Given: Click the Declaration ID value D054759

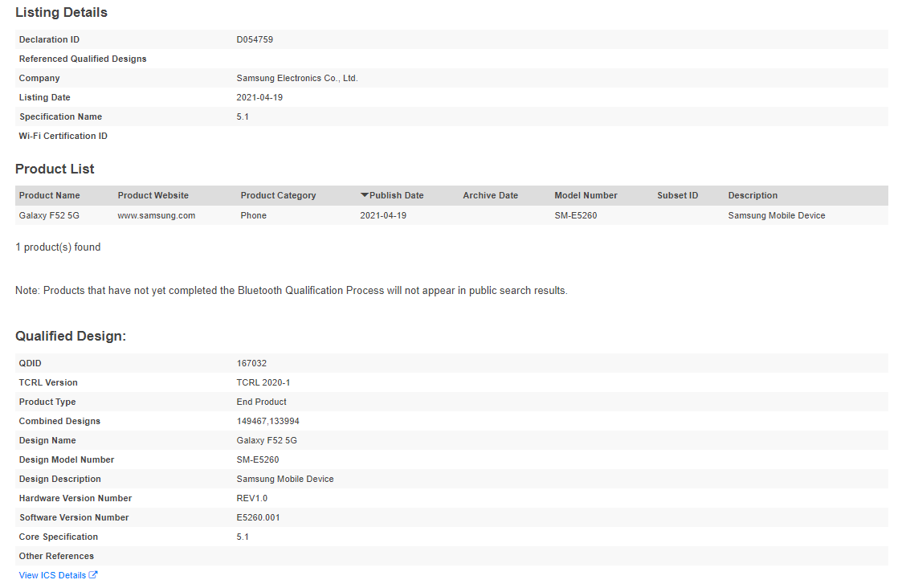Looking at the screenshot, I should (255, 39).
